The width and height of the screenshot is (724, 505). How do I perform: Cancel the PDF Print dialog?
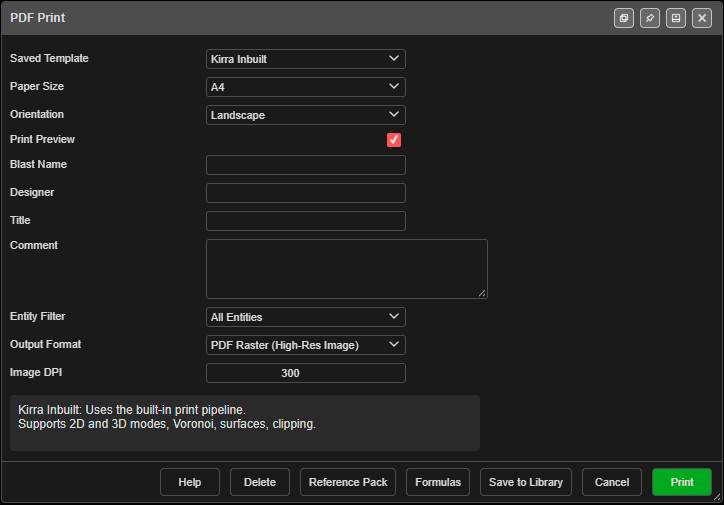(612, 482)
